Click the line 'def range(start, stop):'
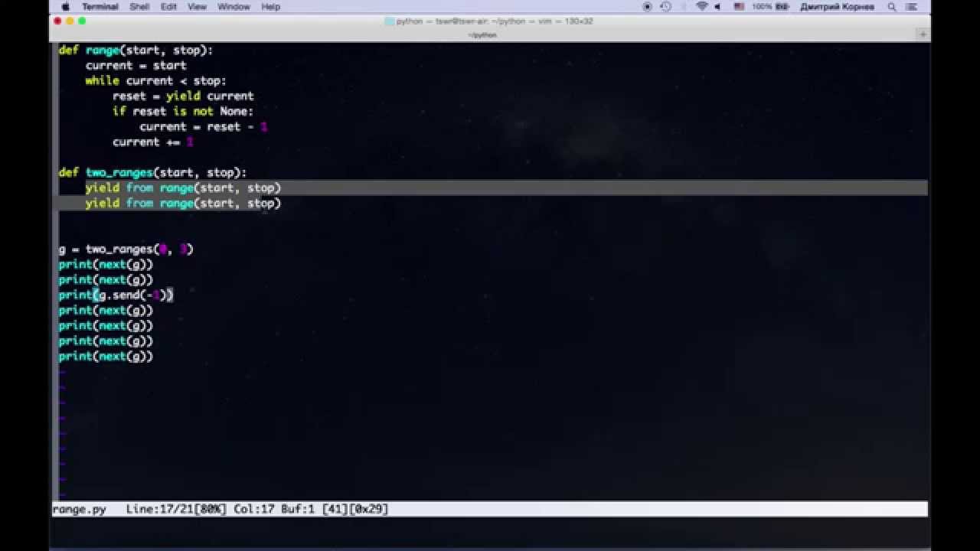 pyautogui.click(x=136, y=50)
